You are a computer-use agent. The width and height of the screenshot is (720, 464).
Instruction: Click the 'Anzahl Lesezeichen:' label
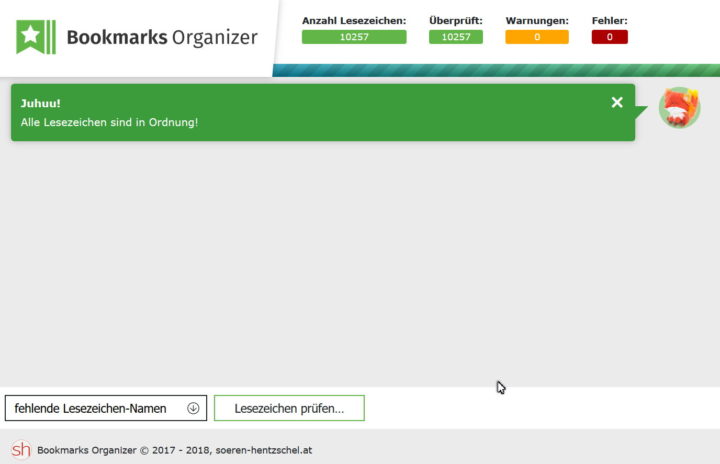[354, 20]
